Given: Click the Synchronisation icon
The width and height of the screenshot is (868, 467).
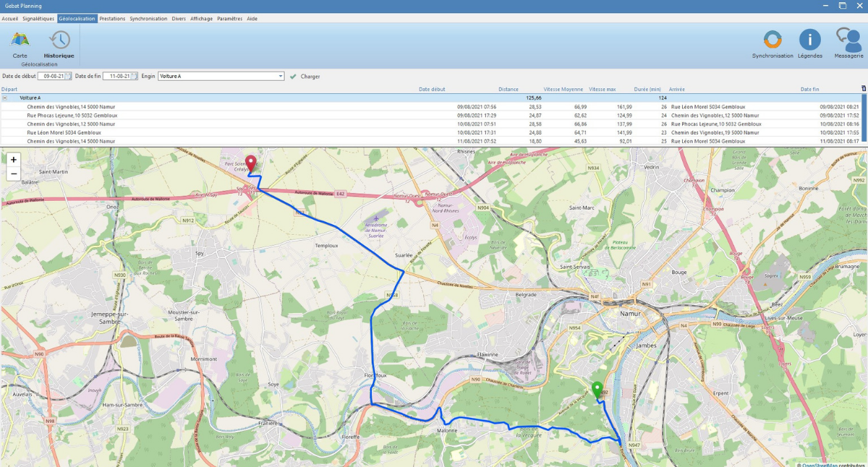Looking at the screenshot, I should [x=772, y=41].
